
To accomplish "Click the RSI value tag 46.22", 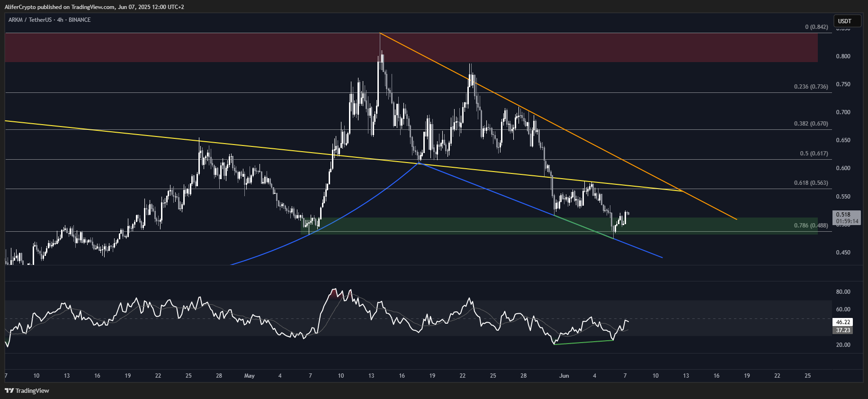I will 843,322.
